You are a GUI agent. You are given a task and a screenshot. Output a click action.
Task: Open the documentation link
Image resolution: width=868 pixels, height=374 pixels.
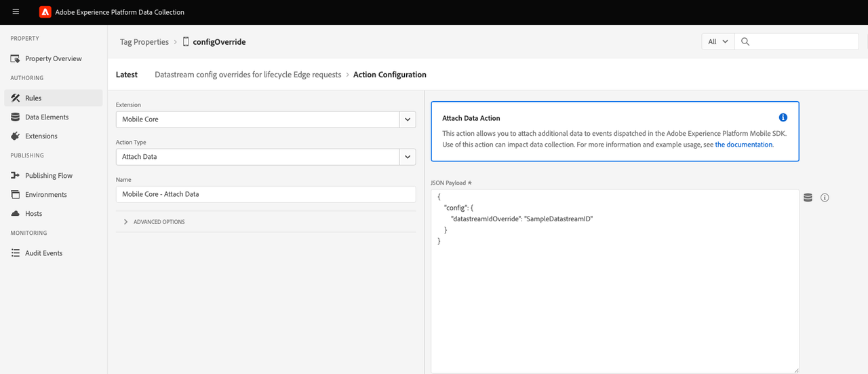click(743, 145)
